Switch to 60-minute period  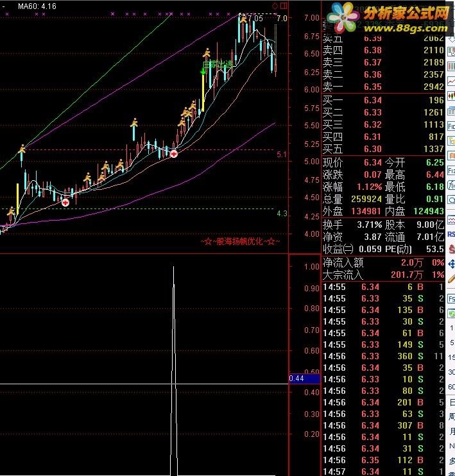pos(452,387)
